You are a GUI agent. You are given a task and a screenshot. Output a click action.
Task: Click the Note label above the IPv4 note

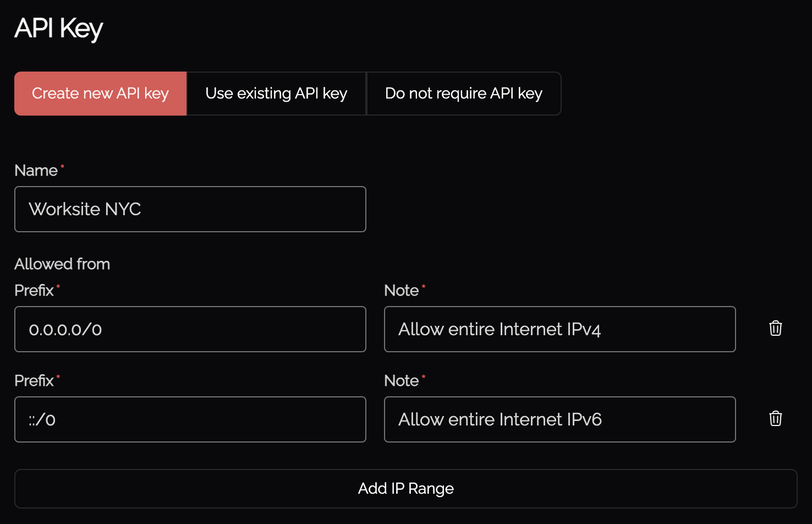click(402, 291)
